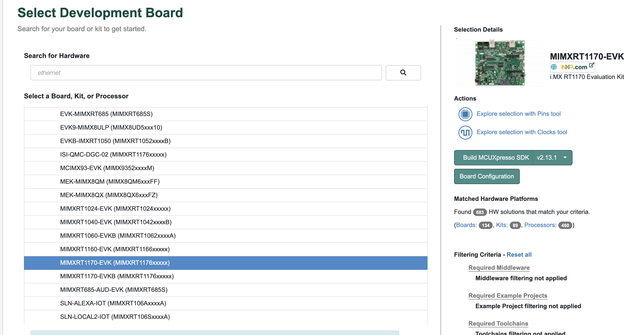This screenshot has width=644, height=335.
Task: Open Explore selection with Pins tool link
Action: 518,114
